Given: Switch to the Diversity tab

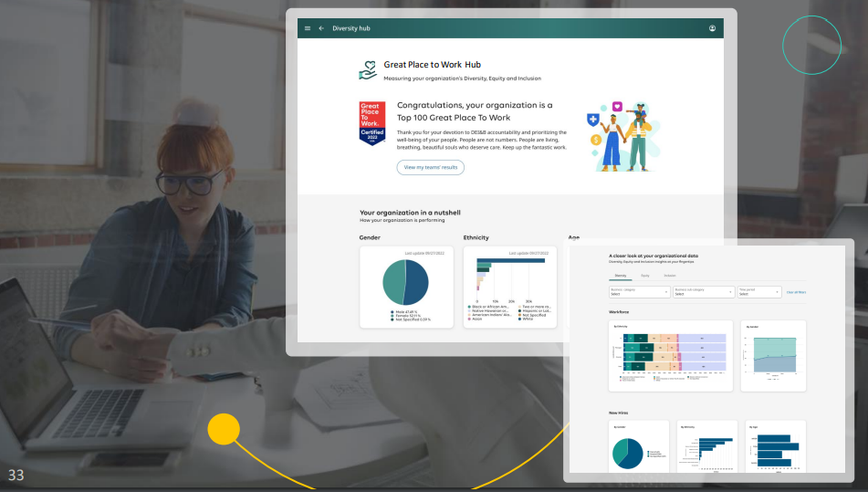Looking at the screenshot, I should [x=620, y=275].
